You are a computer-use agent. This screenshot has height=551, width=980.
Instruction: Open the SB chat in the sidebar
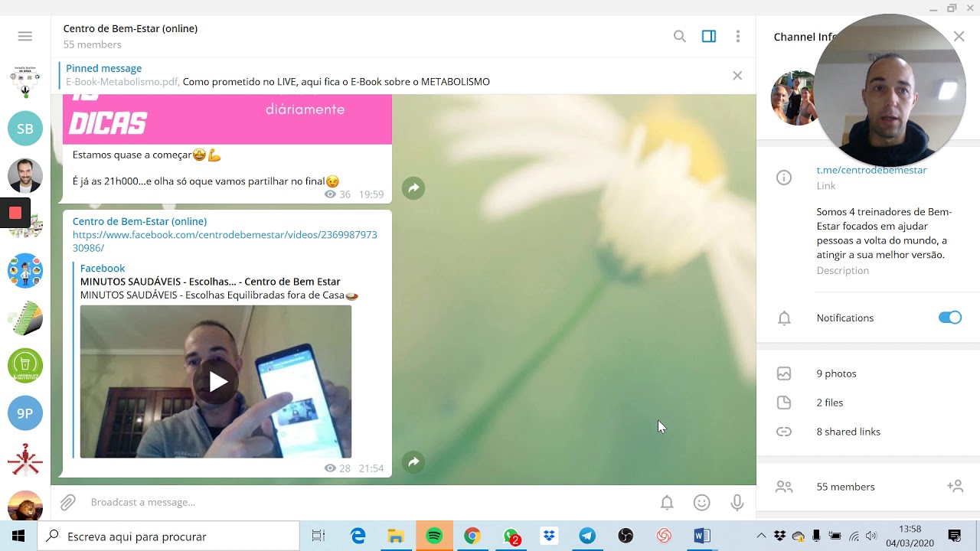(x=25, y=129)
